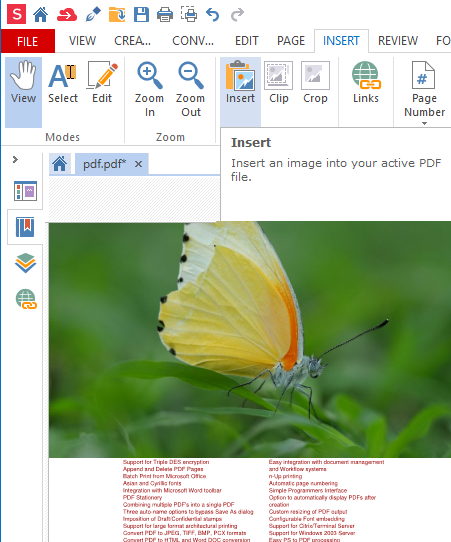Switch to the REVIEW ribbon tab
This screenshot has width=451, height=542.
[398, 41]
